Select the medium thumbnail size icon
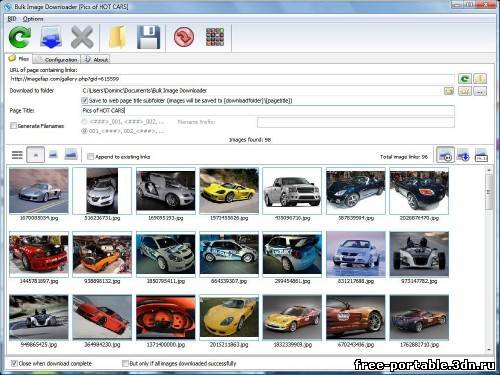This screenshot has height=375, width=500. pyautogui.click(x=53, y=154)
